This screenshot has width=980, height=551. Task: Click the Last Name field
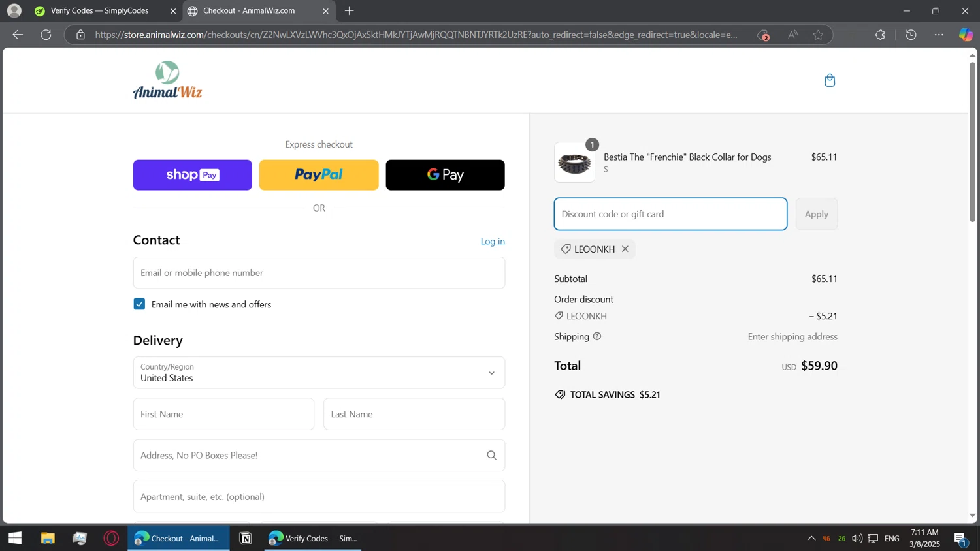pos(414,414)
